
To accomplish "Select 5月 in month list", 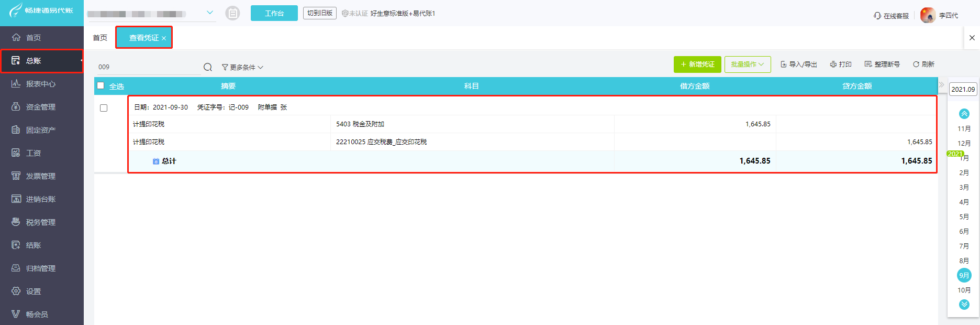I will 964,217.
